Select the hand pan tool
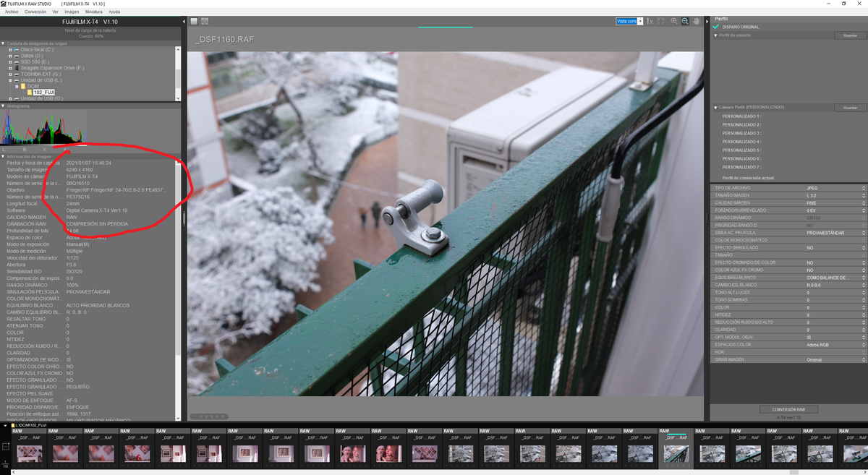The height and width of the screenshot is (475, 868). (696, 22)
